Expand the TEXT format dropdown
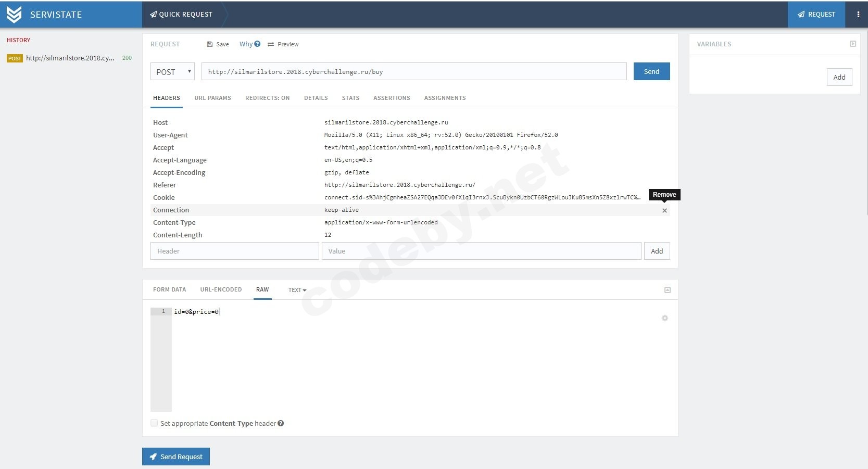This screenshot has width=868, height=469. (297, 290)
